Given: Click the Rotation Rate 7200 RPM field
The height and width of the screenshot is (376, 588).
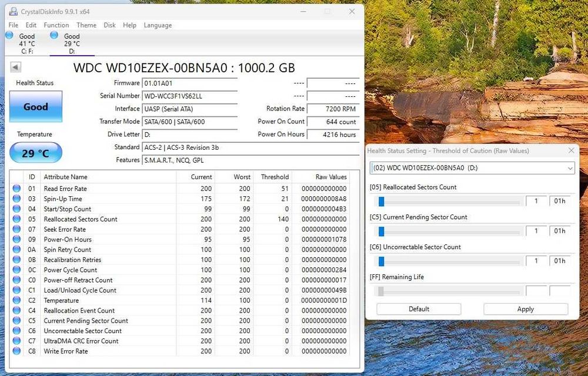Looking at the screenshot, I should click(333, 109).
